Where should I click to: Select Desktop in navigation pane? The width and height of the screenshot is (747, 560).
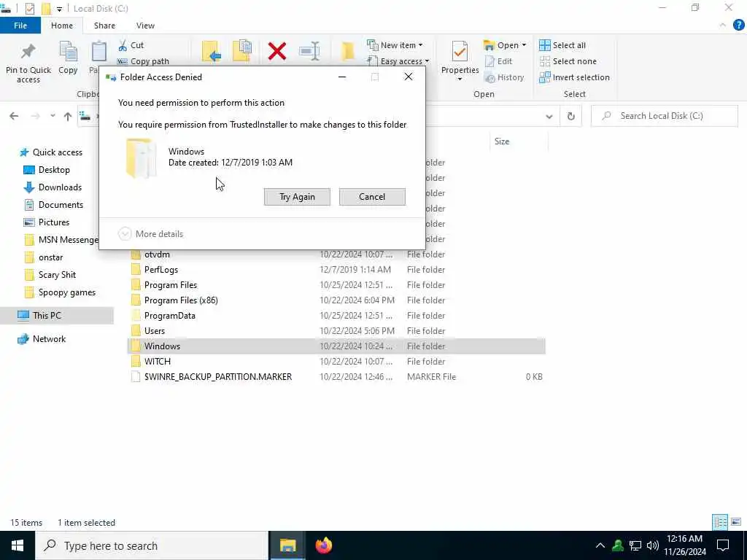[47, 169]
